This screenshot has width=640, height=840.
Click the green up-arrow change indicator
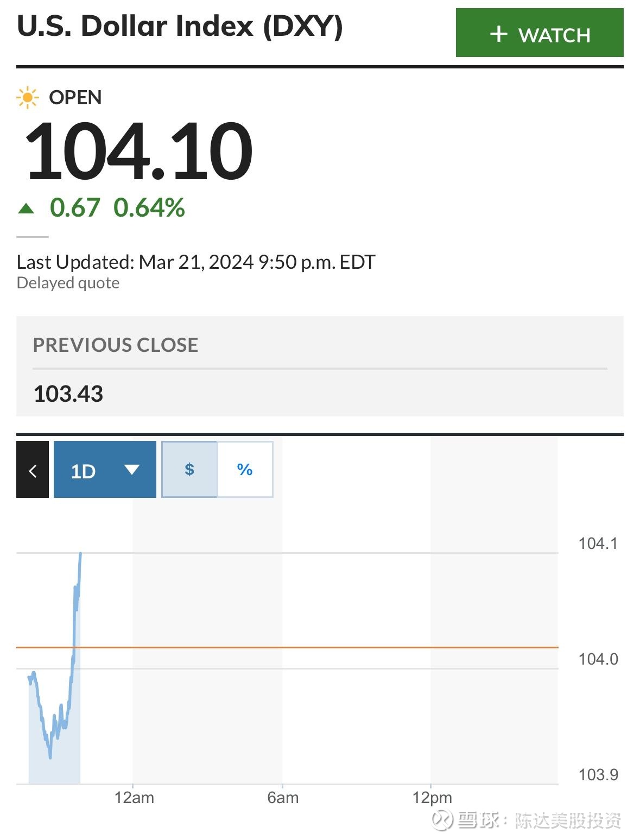coord(26,208)
